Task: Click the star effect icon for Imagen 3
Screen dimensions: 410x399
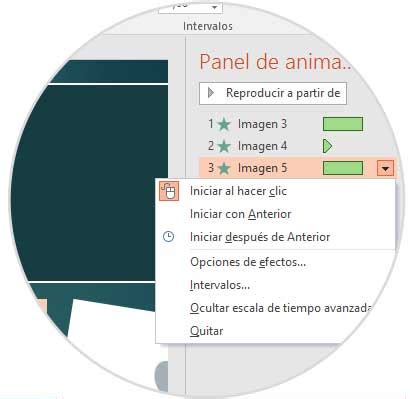Action: point(224,124)
